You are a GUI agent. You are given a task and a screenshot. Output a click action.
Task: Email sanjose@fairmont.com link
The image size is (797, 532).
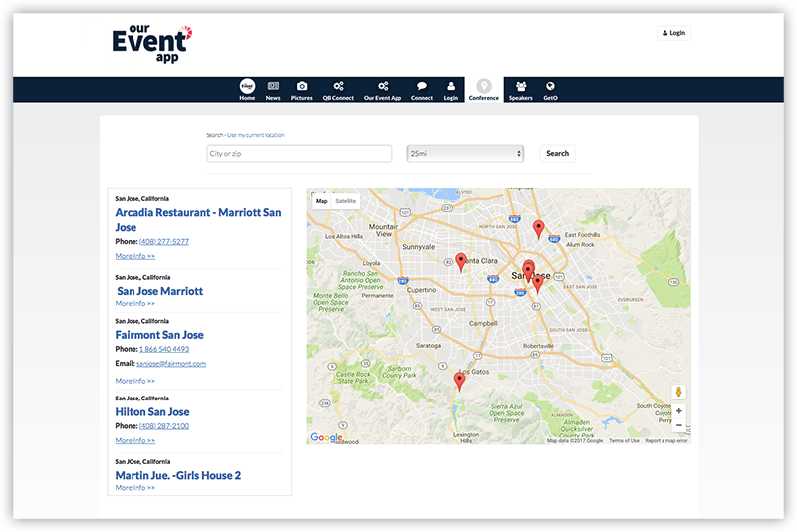click(x=171, y=364)
